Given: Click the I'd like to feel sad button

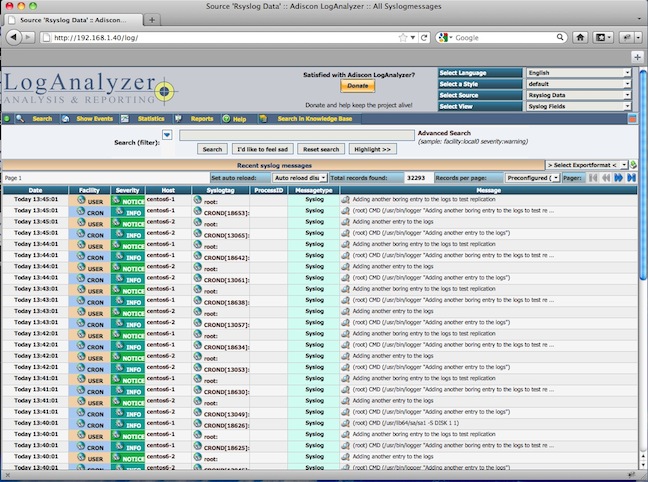Looking at the screenshot, I should pyautogui.click(x=263, y=149).
